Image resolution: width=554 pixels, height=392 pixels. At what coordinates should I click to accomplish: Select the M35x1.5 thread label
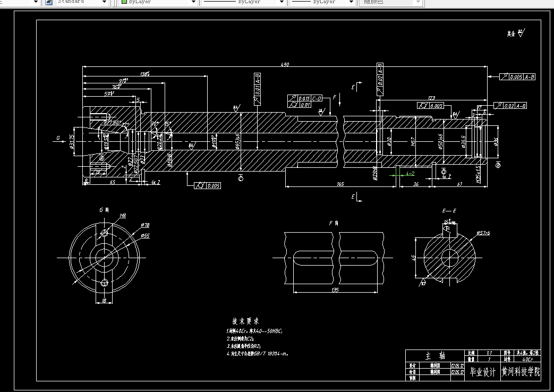point(479,174)
